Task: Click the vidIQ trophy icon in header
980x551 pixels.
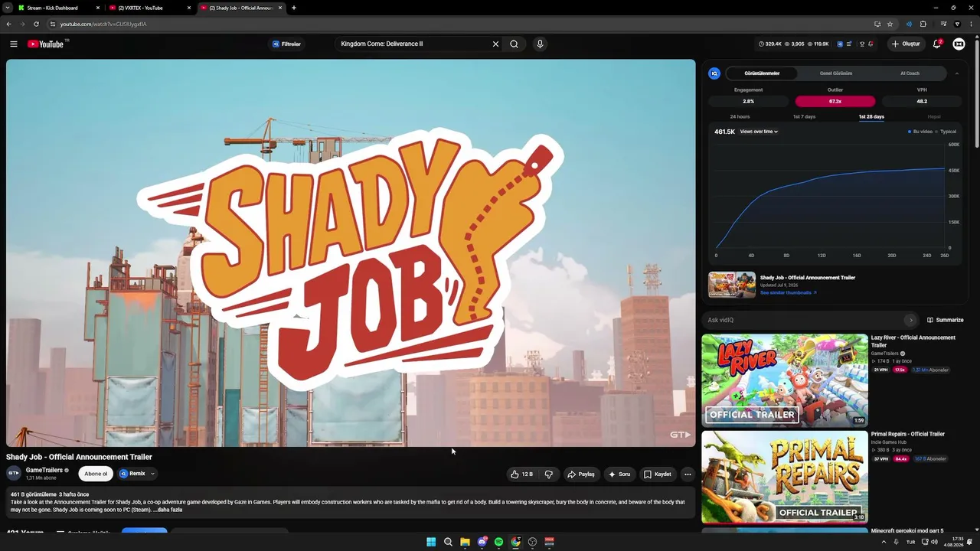Action: [x=862, y=44]
